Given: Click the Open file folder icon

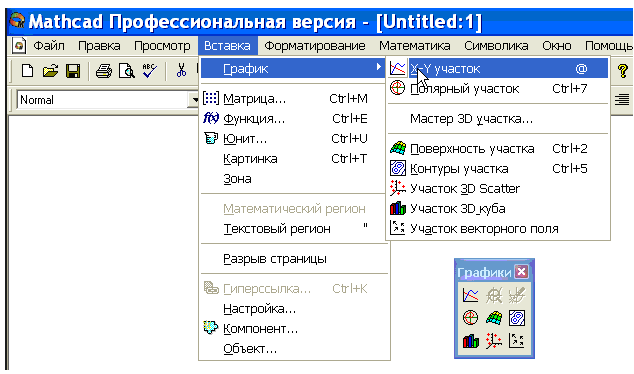Looking at the screenshot, I should (x=50, y=71).
